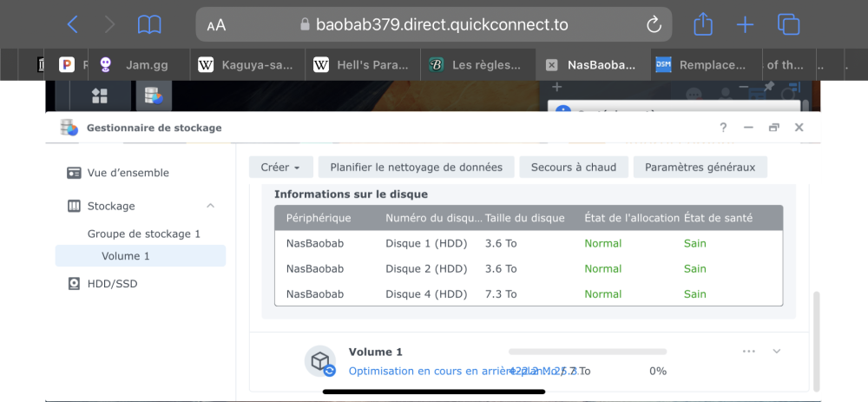Expand Volume 1 details chevron
This screenshot has height=402, width=868.
[777, 352]
